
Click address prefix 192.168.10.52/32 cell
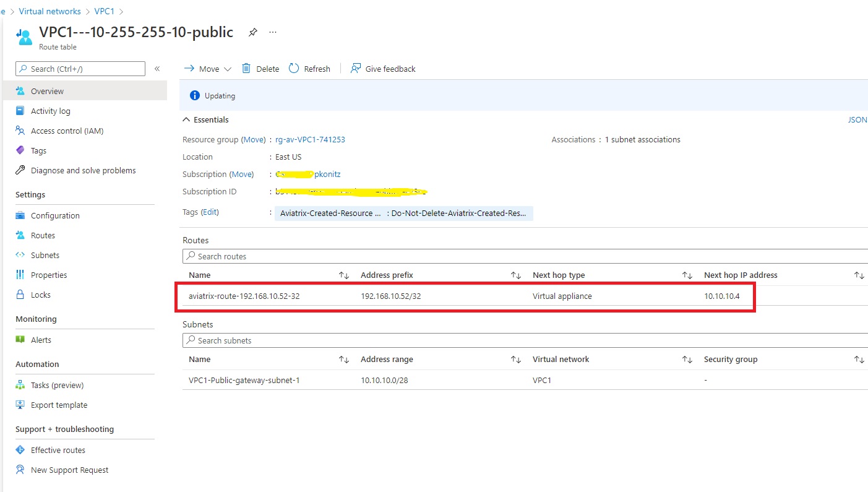click(x=391, y=296)
